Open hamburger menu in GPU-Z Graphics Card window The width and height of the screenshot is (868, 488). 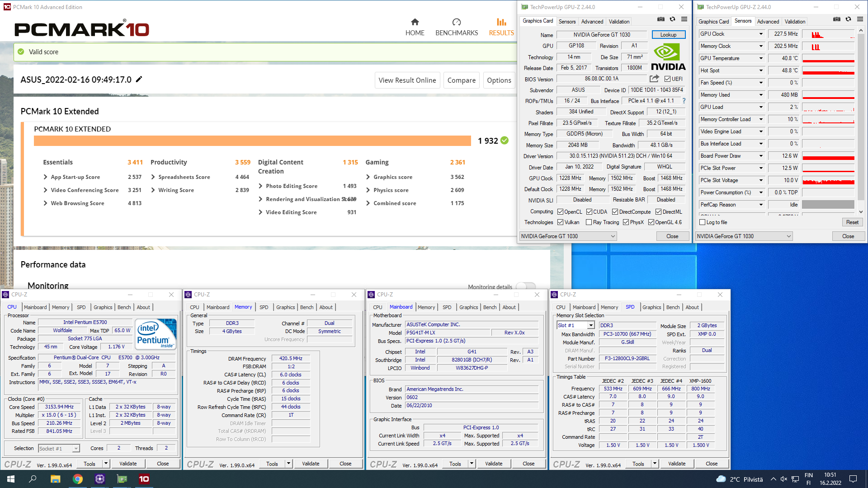coord(684,19)
